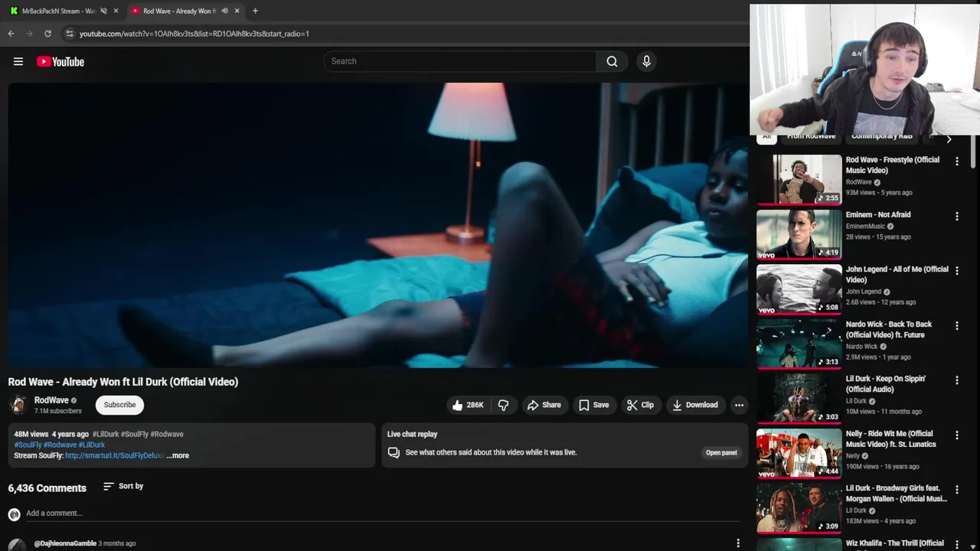Play the Rod Wave - Freestyle thumbnail
Viewport: 980px width, 551px height.
(799, 179)
